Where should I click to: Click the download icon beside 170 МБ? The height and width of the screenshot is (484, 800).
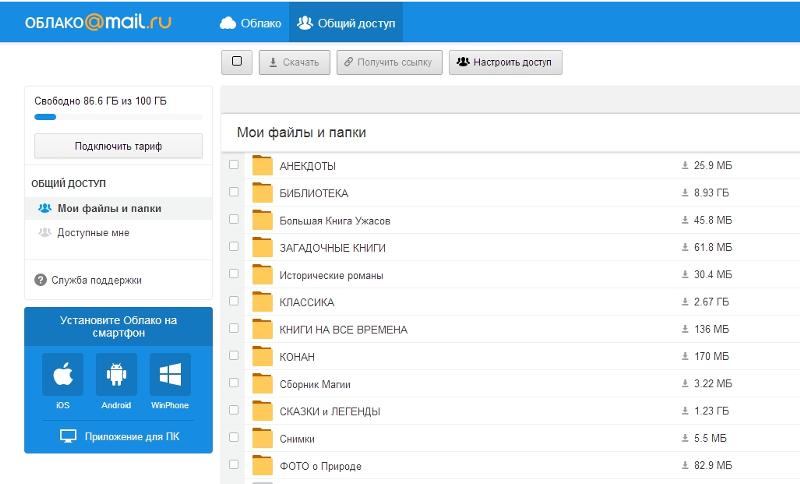pos(685,356)
